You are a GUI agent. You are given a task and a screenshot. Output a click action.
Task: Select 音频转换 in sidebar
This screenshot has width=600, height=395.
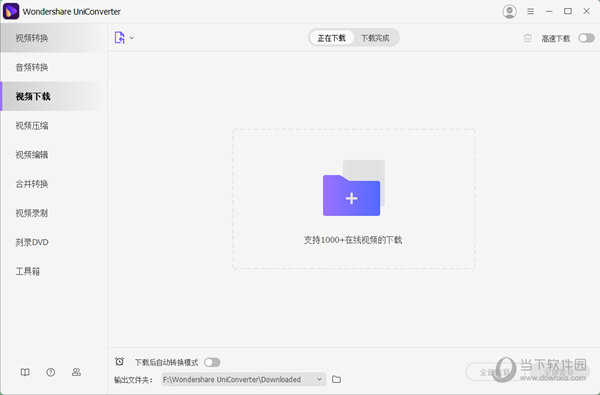[x=54, y=67]
